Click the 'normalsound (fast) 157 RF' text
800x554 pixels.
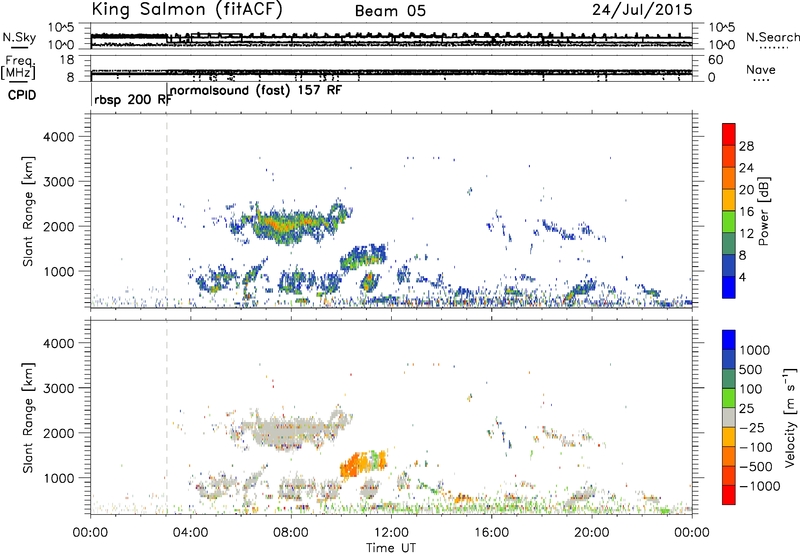256,91
